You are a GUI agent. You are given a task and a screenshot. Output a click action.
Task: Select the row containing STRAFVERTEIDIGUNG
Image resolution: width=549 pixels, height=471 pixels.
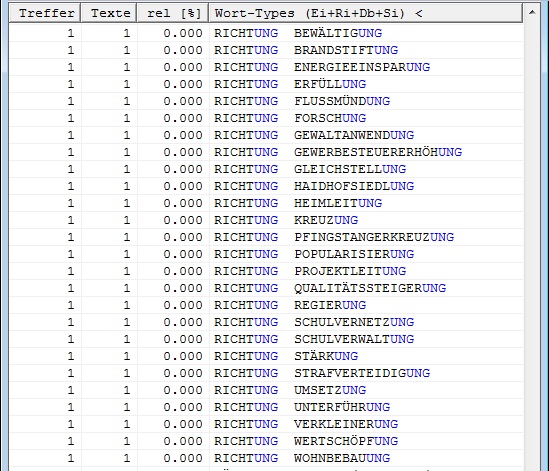coord(266,373)
